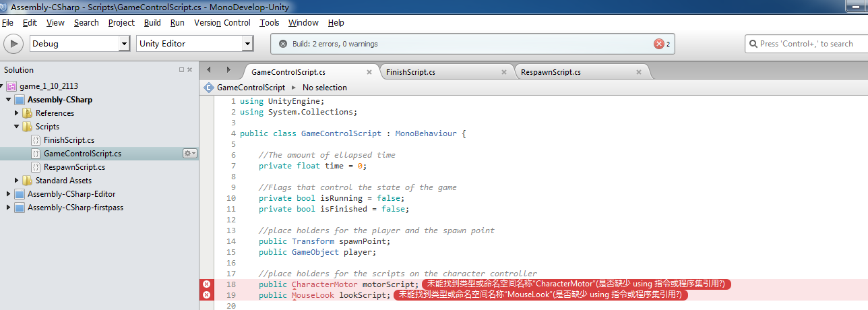Close the FinishScript.cs tab
Screen dimensions: 868x310
point(504,72)
